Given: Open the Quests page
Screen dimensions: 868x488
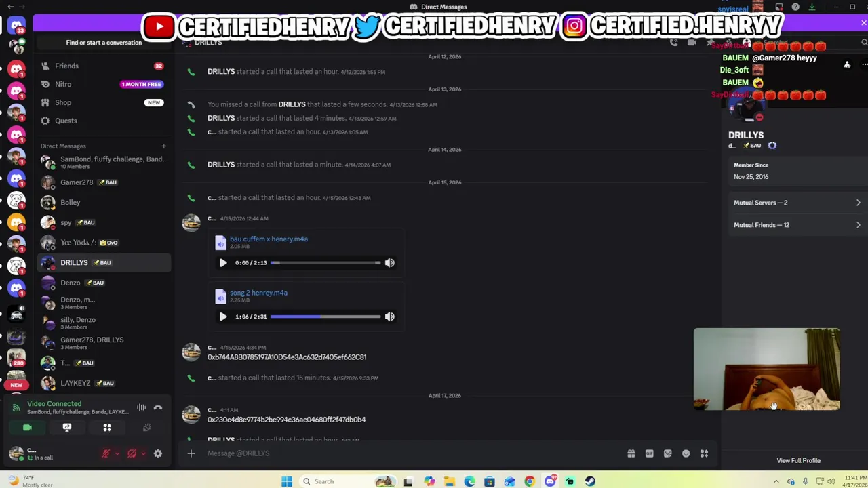Looking at the screenshot, I should 104,121.
